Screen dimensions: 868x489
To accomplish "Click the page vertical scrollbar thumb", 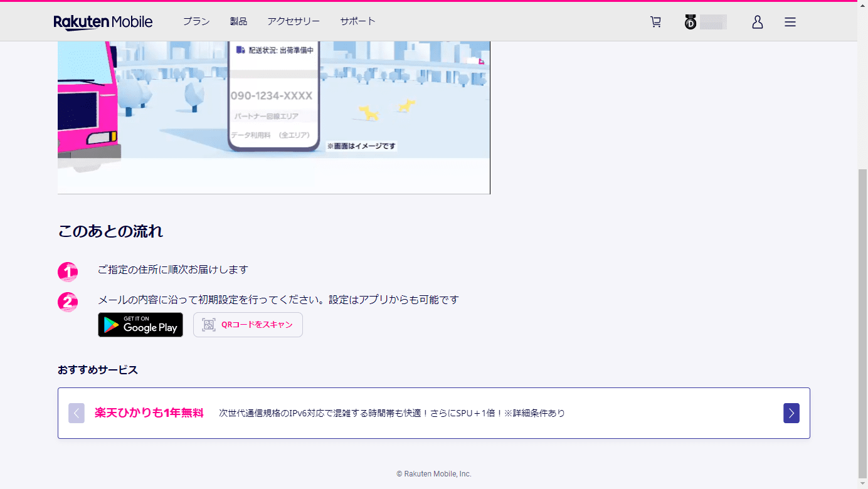I will tap(862, 323).
